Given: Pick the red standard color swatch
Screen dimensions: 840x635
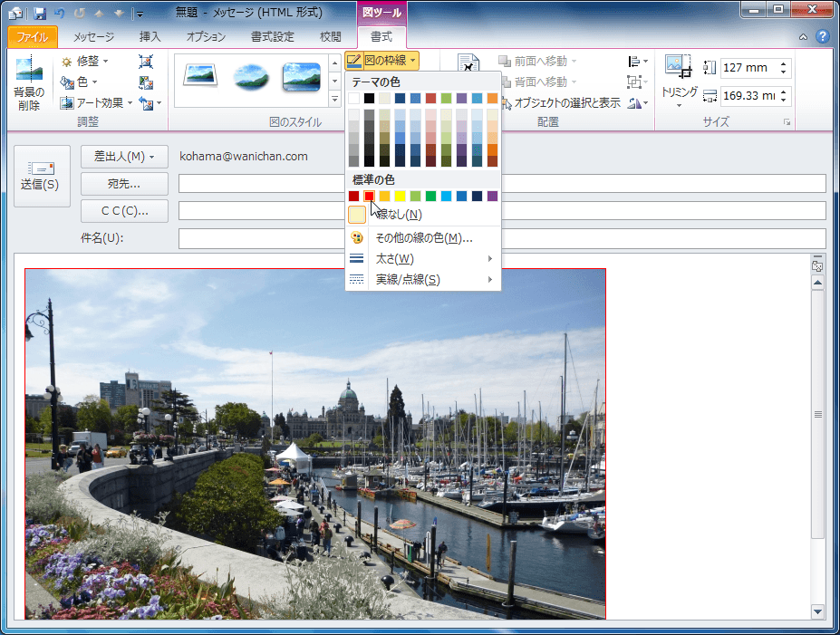Looking at the screenshot, I should pyautogui.click(x=369, y=196).
